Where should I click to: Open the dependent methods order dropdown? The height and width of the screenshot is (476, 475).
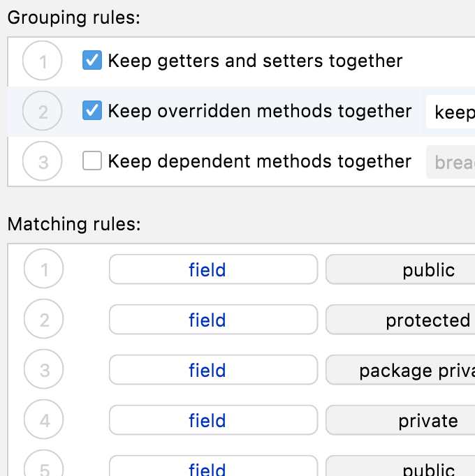[x=451, y=162]
